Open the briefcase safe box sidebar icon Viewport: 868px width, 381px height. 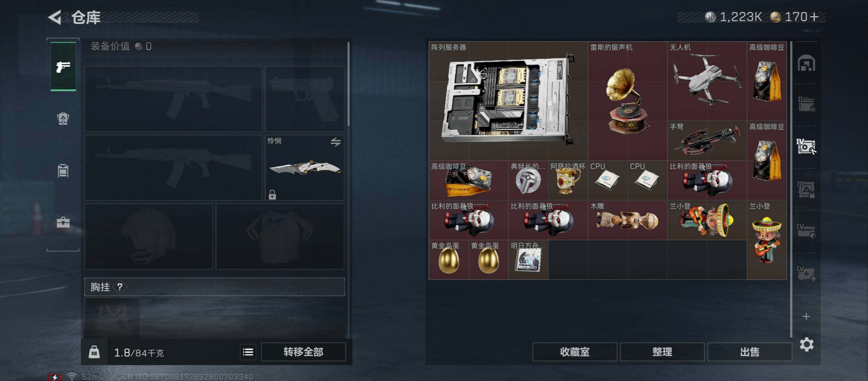63,222
